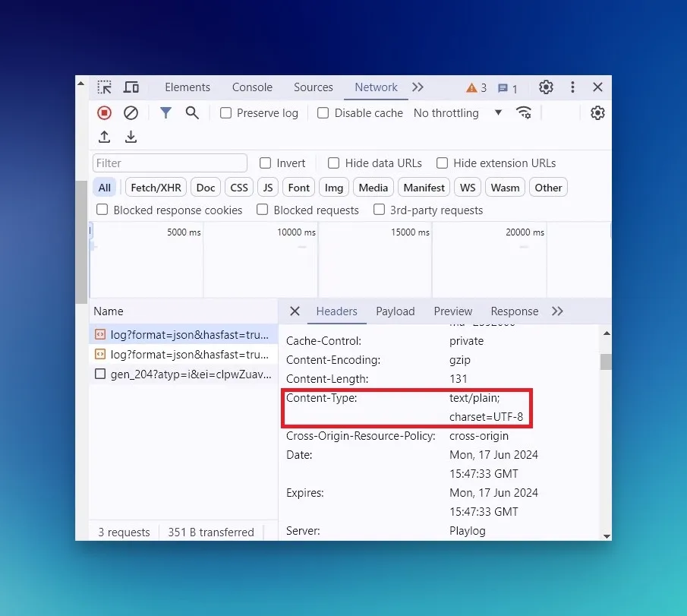Open the Payload tab

coord(395,311)
